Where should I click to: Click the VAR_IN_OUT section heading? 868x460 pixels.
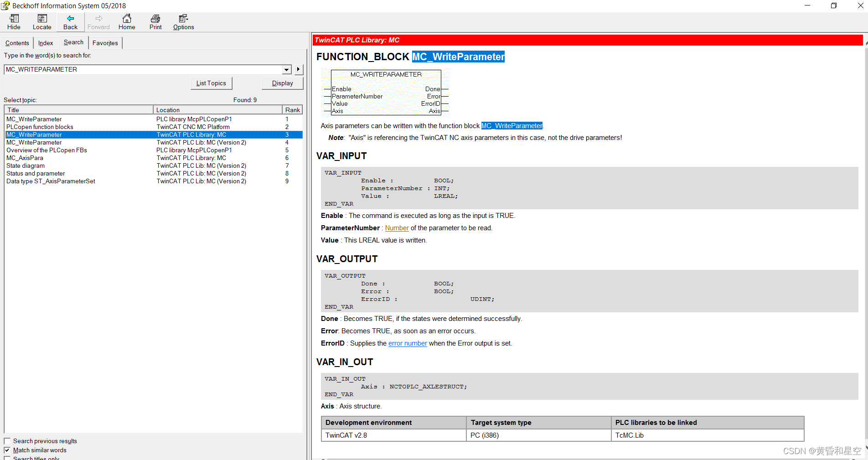click(345, 362)
